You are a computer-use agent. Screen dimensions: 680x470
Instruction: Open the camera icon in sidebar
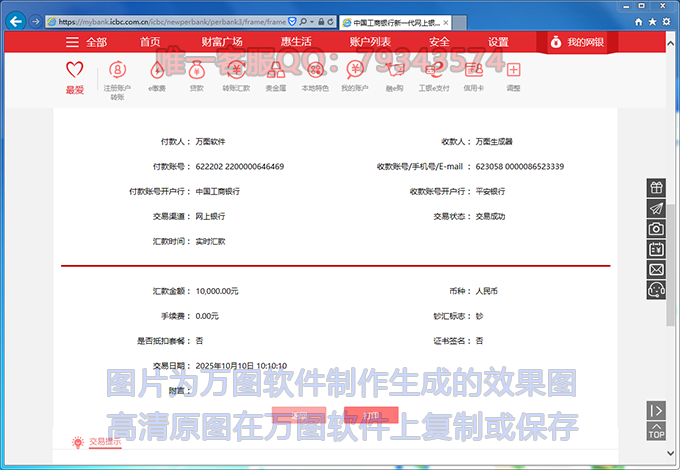coord(656,229)
